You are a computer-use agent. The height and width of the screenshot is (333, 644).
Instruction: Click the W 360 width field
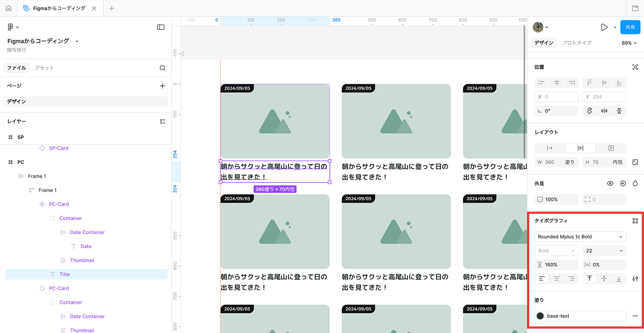pos(556,162)
